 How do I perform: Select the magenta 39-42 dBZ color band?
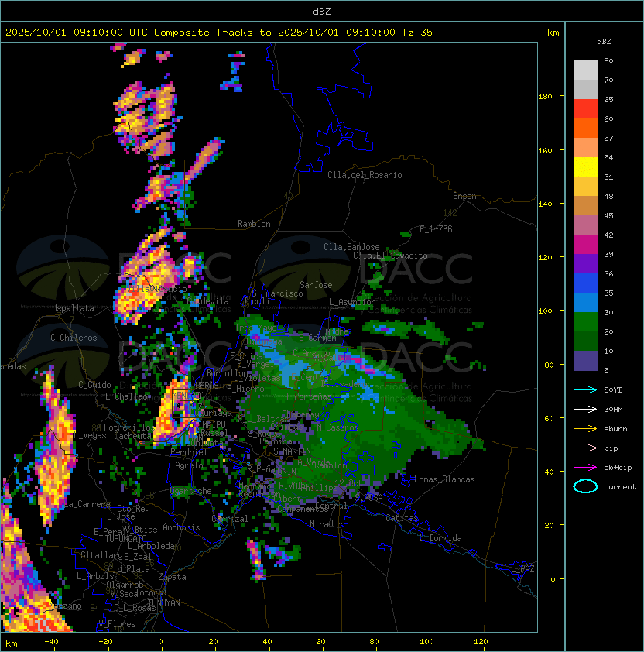585,245
